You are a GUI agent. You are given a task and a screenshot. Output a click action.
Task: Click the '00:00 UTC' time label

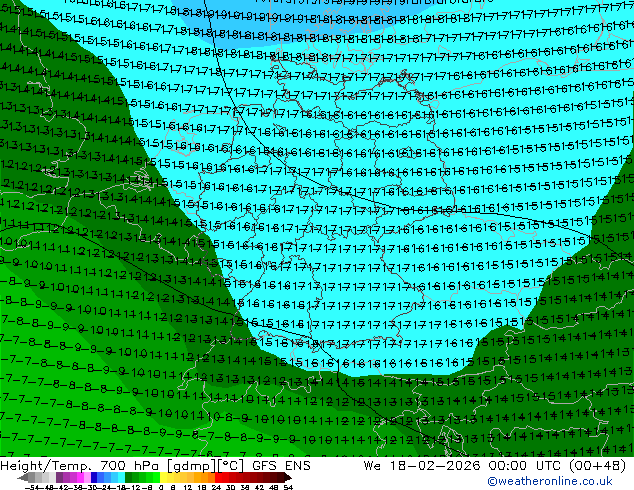[x=527, y=466]
